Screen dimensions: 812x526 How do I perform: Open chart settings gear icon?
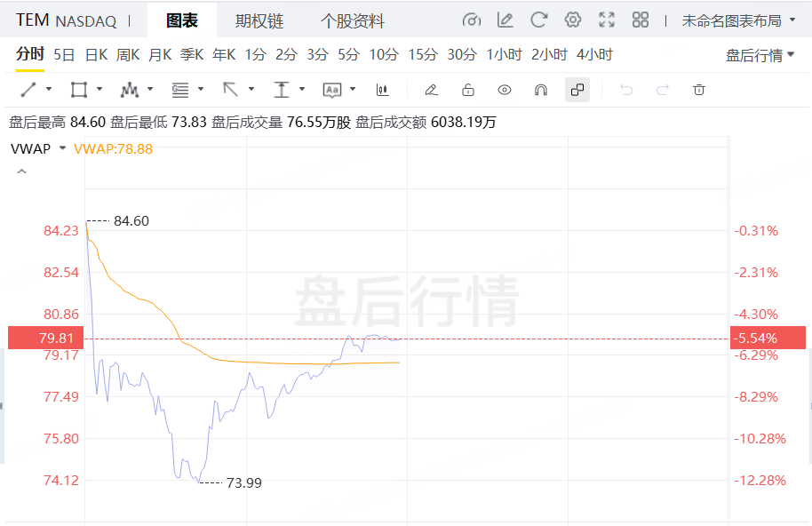(x=573, y=20)
